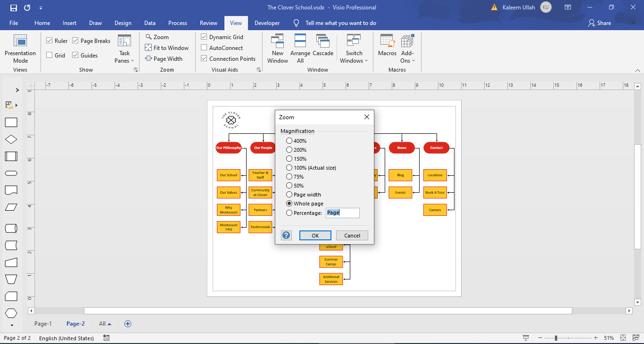Switch to the Developer ribbon tab
644x344 pixels.
coord(267,23)
